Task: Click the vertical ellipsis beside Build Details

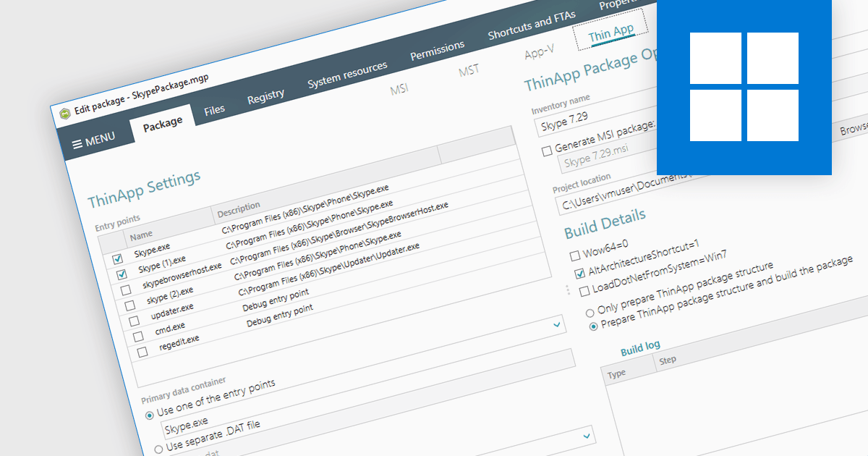Action: click(x=568, y=289)
